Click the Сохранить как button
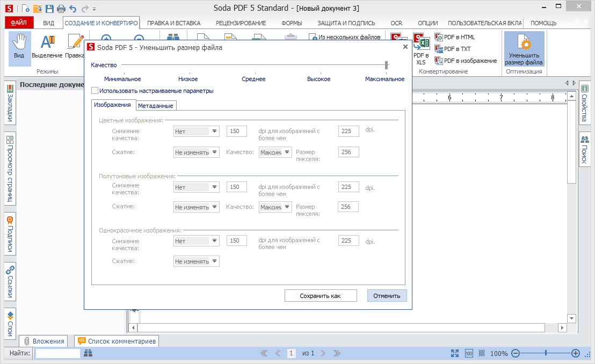 [x=321, y=296]
